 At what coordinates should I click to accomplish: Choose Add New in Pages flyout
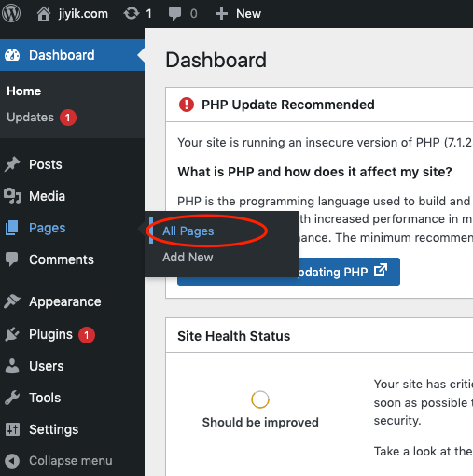click(188, 257)
